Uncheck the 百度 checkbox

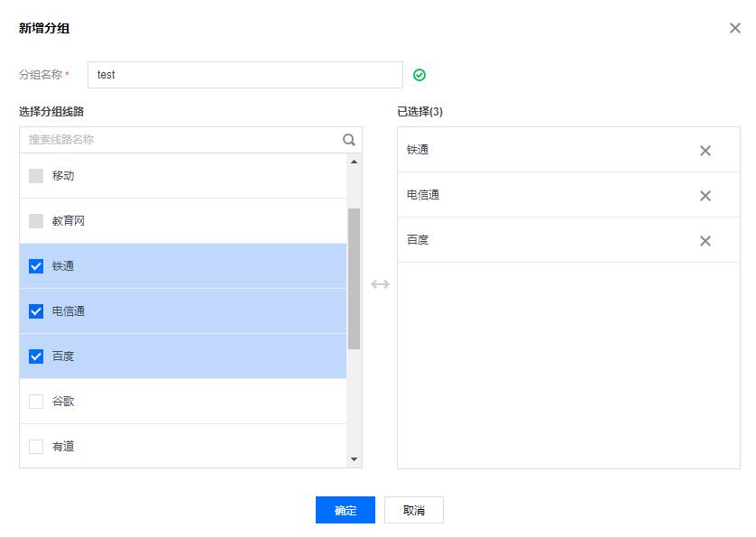[36, 356]
